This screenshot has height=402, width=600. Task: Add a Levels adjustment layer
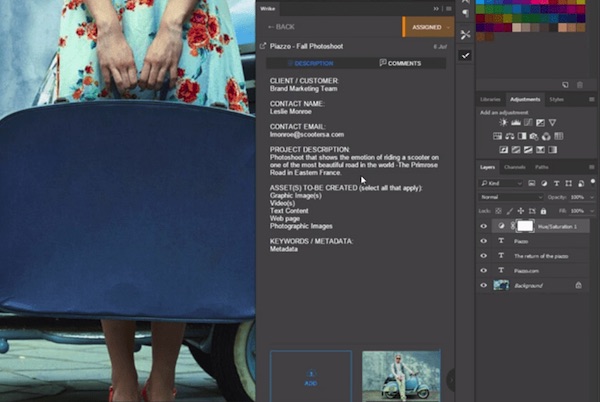click(516, 122)
